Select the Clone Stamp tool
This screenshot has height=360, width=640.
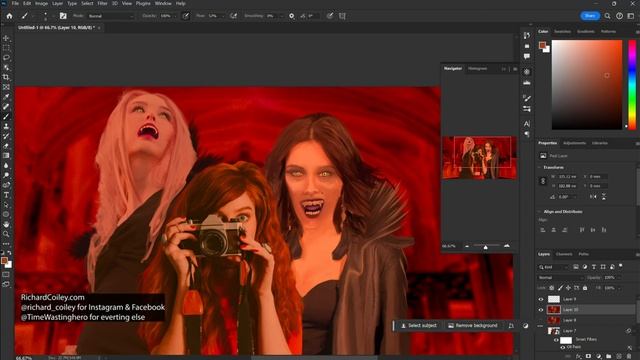click(6, 126)
